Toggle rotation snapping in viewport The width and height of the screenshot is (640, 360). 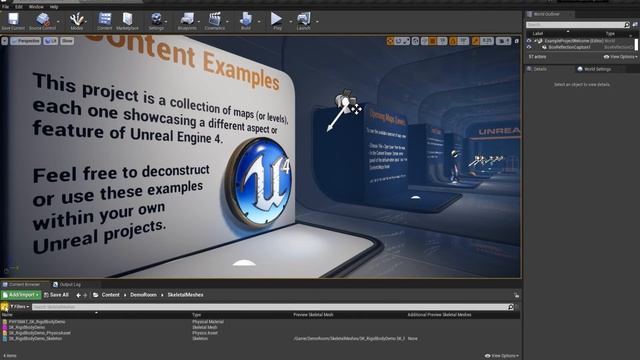tap(453, 41)
